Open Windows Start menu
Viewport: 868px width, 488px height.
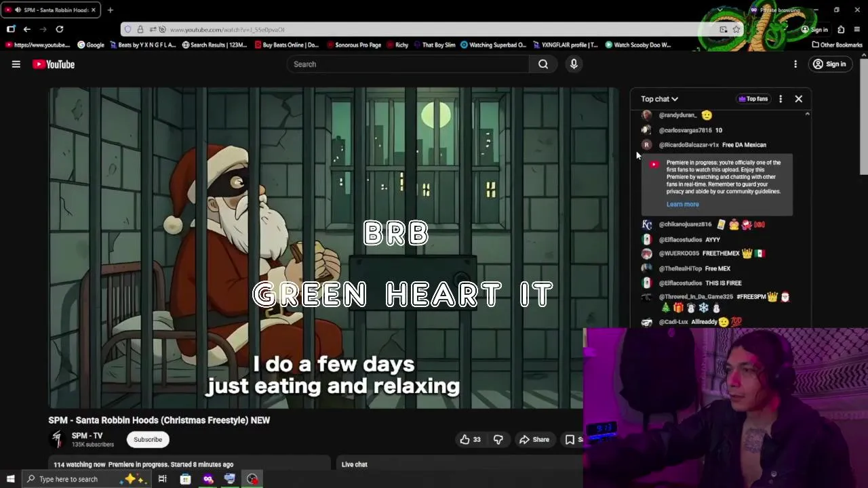(x=10, y=479)
